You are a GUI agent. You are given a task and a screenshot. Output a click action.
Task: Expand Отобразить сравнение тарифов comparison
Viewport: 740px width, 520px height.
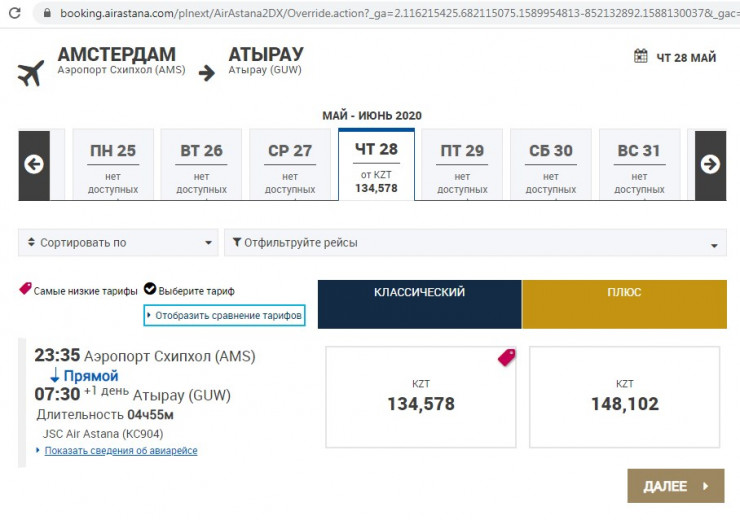tap(224, 315)
